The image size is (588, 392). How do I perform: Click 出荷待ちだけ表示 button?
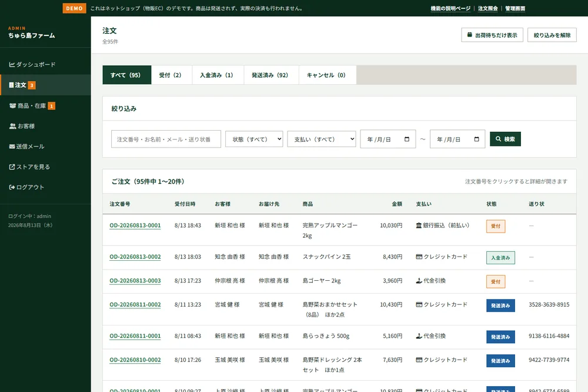point(492,35)
